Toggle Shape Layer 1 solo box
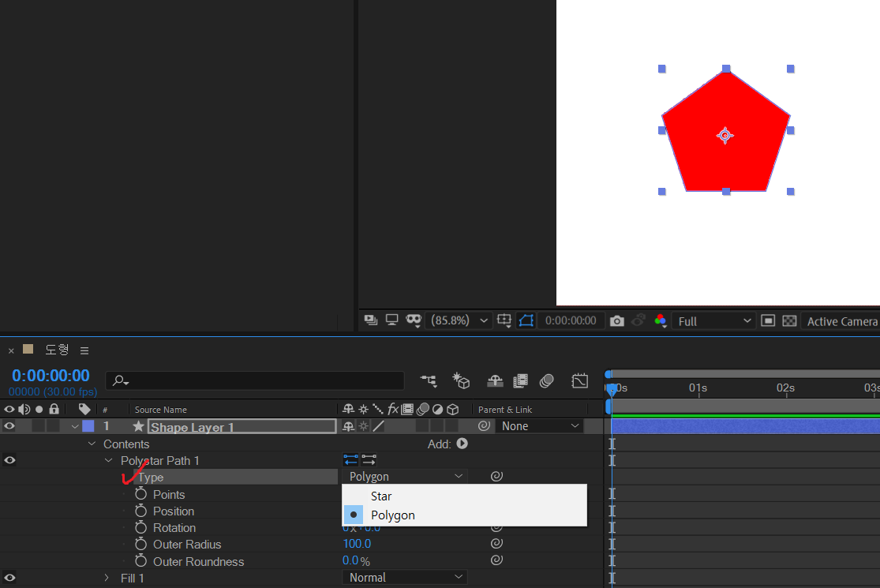880x588 pixels. pos(38,426)
